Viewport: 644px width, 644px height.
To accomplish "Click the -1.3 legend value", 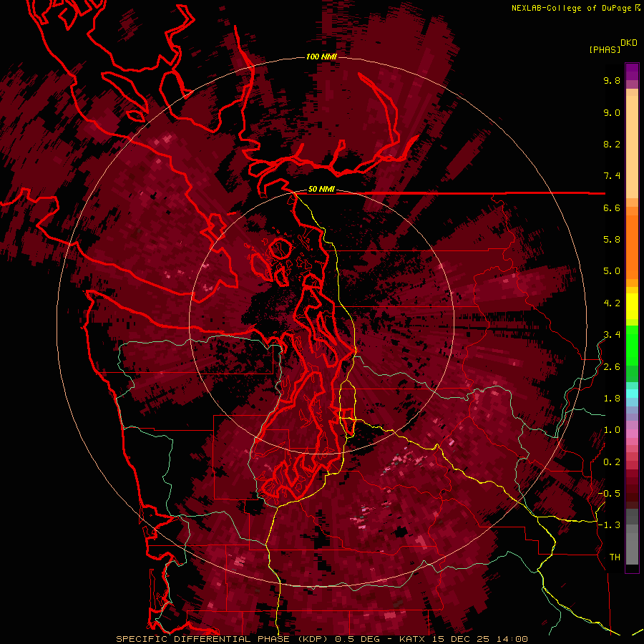I will [609, 525].
